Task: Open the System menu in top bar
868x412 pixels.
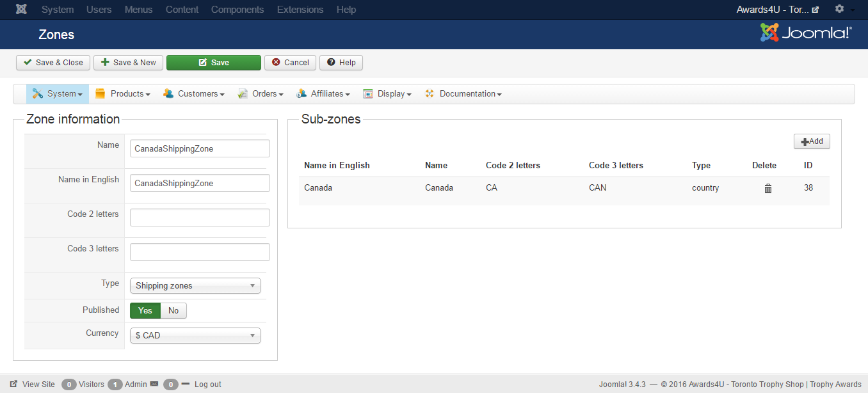Action: click(x=58, y=10)
